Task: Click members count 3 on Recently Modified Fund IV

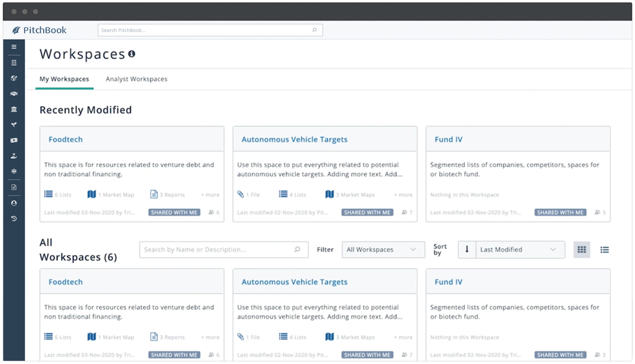Action: click(x=600, y=212)
